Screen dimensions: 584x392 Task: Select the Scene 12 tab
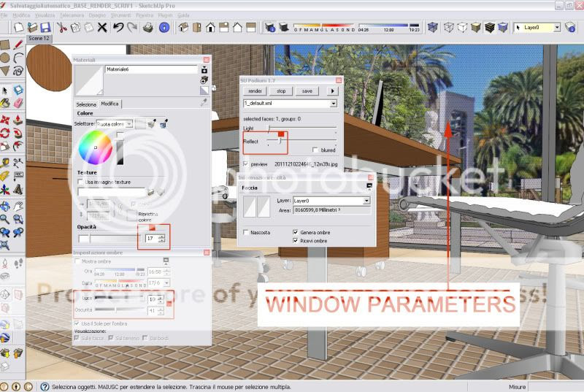39,39
